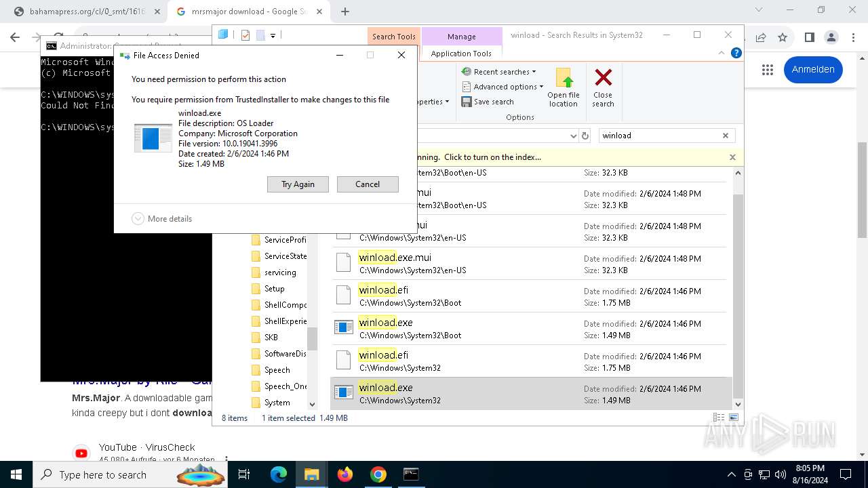Click quick access properties checkmark icon
The height and width of the screenshot is (488, 868).
(x=245, y=35)
